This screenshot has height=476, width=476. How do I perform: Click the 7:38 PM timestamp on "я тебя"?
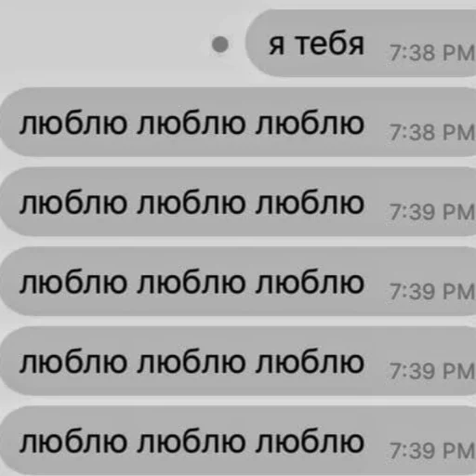pyautogui.click(x=431, y=53)
